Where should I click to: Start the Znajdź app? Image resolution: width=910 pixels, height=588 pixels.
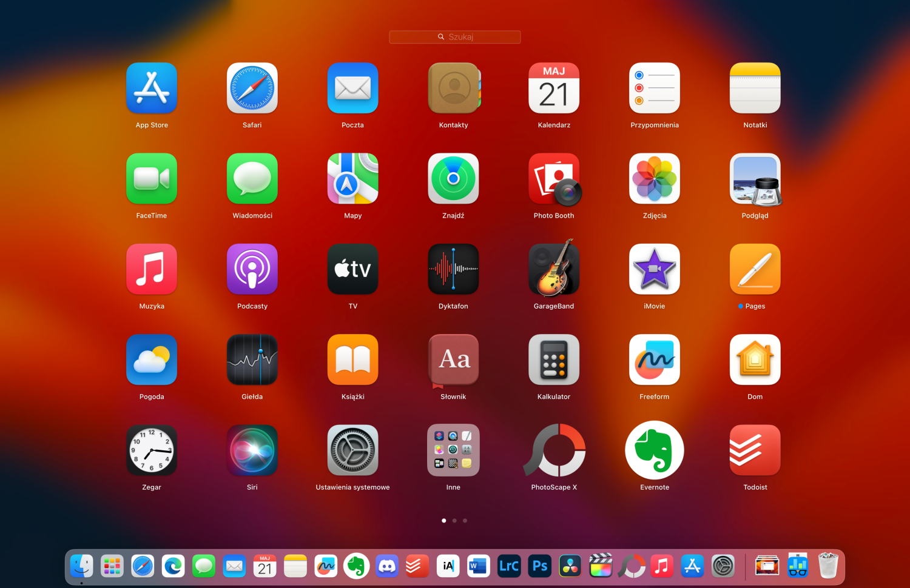[453, 179]
